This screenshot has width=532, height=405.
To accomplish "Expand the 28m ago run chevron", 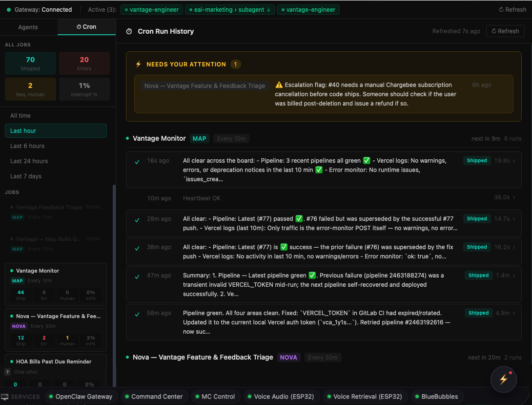I will point(514,219).
